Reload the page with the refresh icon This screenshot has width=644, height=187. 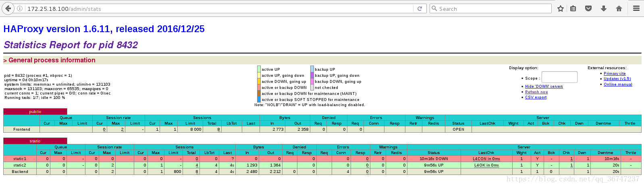[x=420, y=8]
